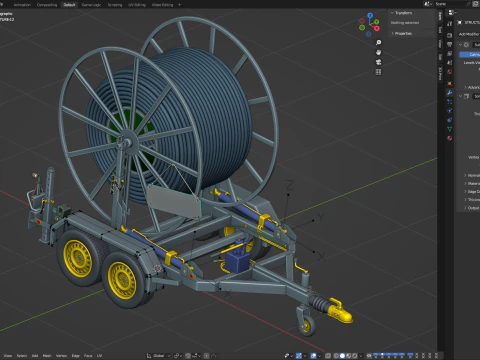The height and width of the screenshot is (360, 480).
Task: Toggle viewport gizmos display button
Action: click(x=299, y=356)
